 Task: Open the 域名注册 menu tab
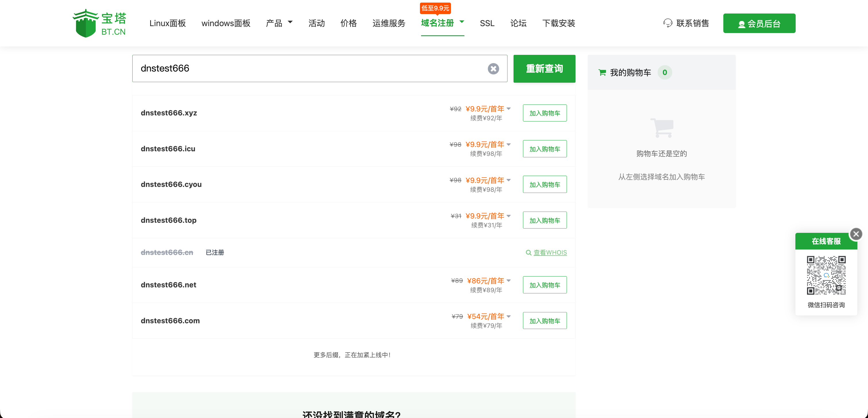(437, 23)
